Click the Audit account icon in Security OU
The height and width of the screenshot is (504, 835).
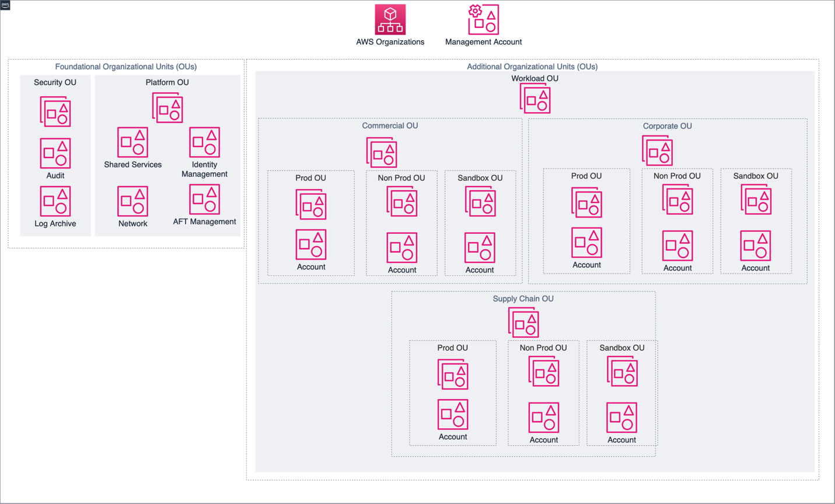55,153
